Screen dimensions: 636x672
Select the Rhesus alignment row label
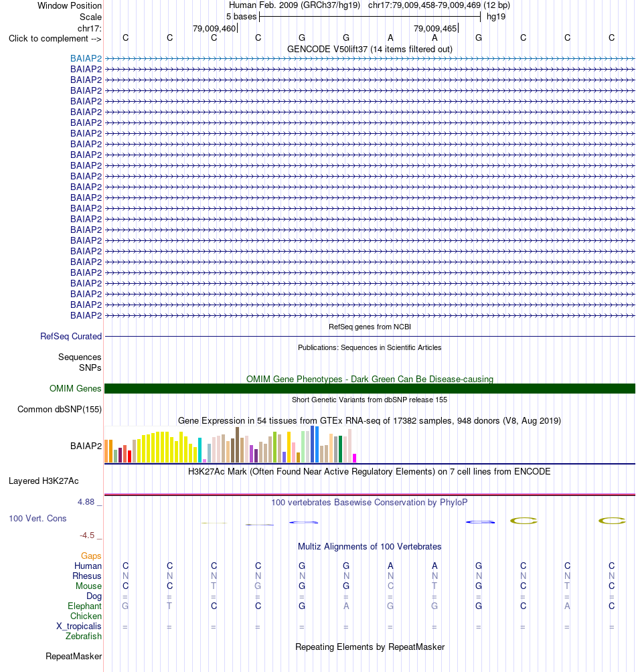(87, 576)
